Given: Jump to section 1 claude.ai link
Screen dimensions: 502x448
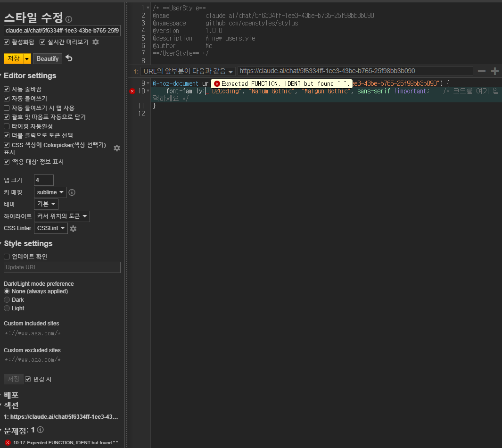Looking at the screenshot, I should click(x=61, y=416).
